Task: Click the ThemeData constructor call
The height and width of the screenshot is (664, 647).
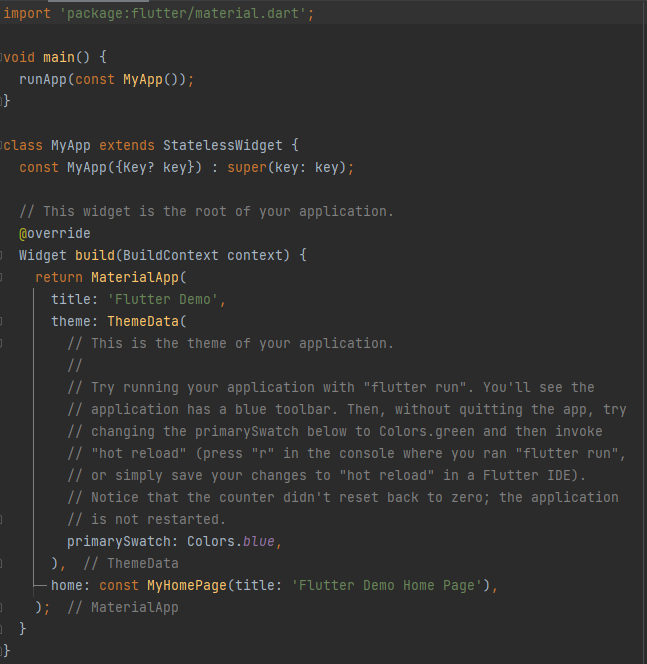Action: coord(143,321)
